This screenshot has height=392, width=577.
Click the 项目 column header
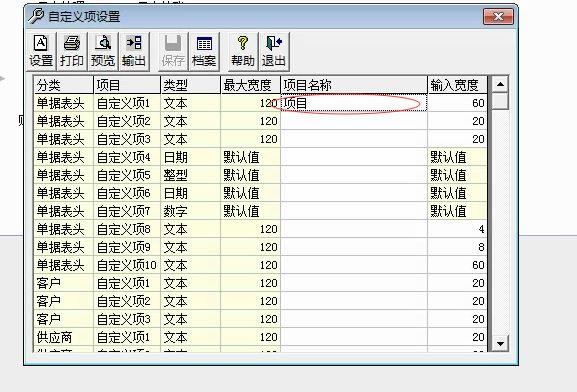[127, 85]
